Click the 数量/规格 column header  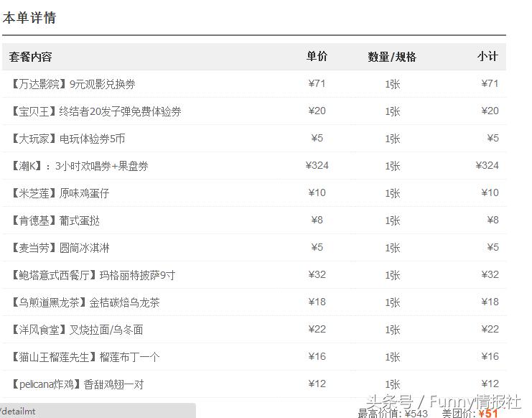click(x=392, y=57)
